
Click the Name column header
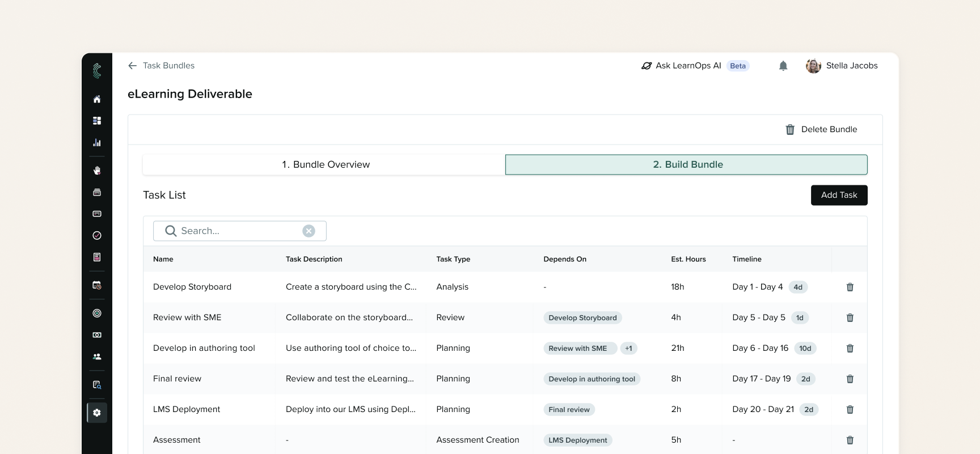tap(163, 259)
